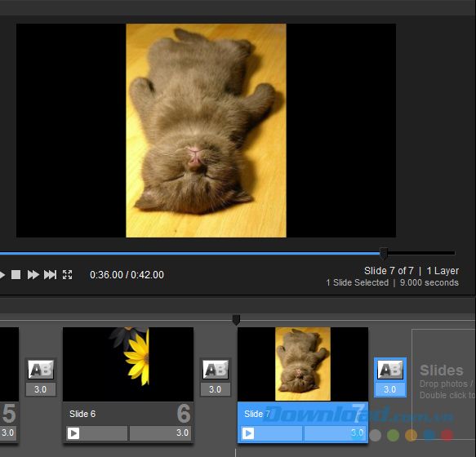
Task: Click the timeline playhead marker above Slide 7
Action: click(236, 320)
